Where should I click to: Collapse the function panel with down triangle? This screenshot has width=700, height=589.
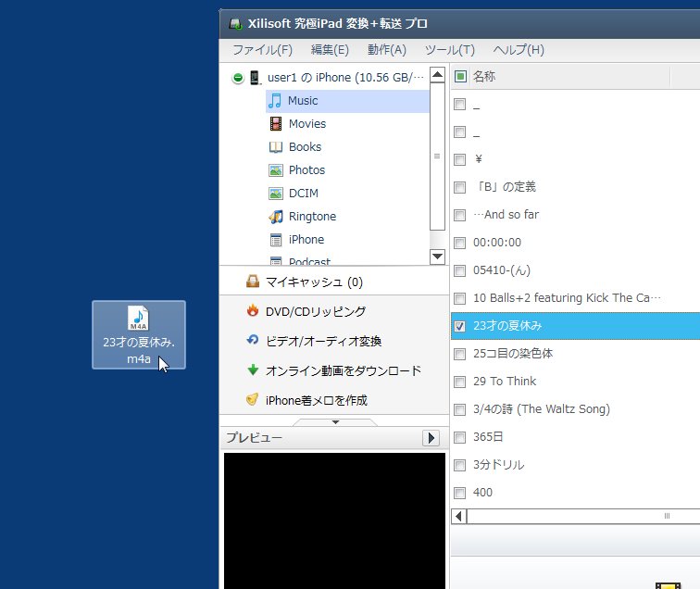(335, 422)
